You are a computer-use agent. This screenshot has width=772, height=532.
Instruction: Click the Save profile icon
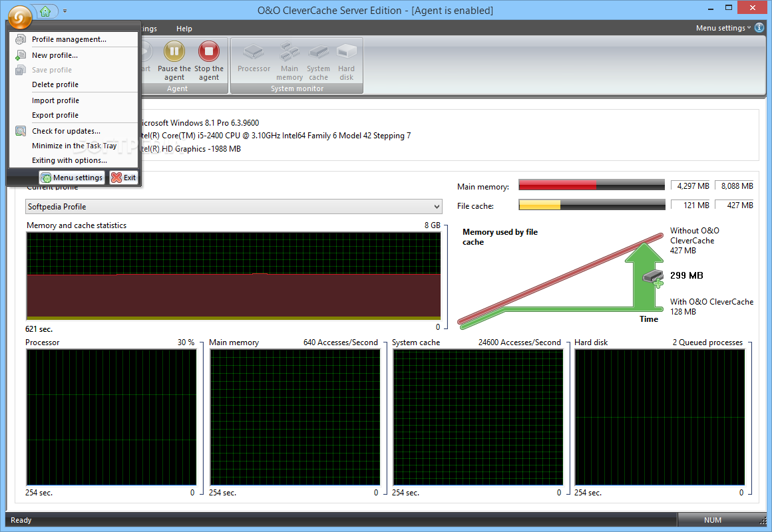pos(20,70)
